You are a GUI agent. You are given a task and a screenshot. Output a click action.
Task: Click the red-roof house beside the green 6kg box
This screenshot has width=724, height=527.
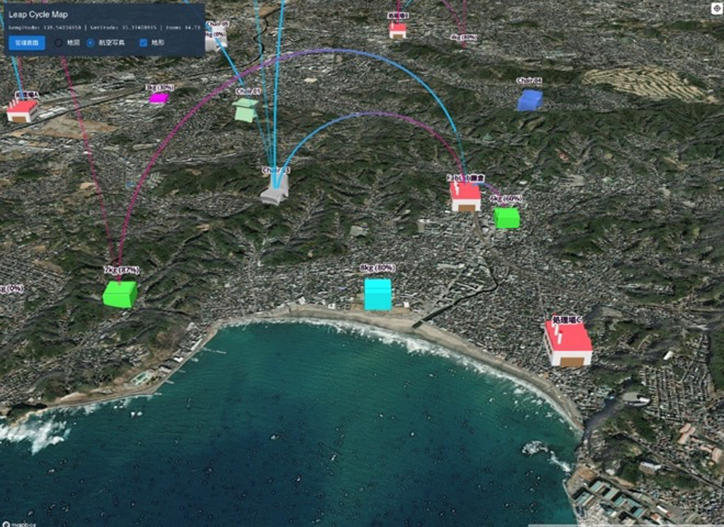point(465,196)
